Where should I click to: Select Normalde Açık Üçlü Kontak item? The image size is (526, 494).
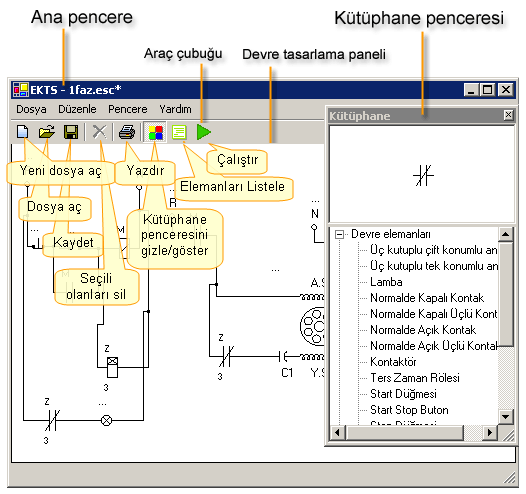433,346
